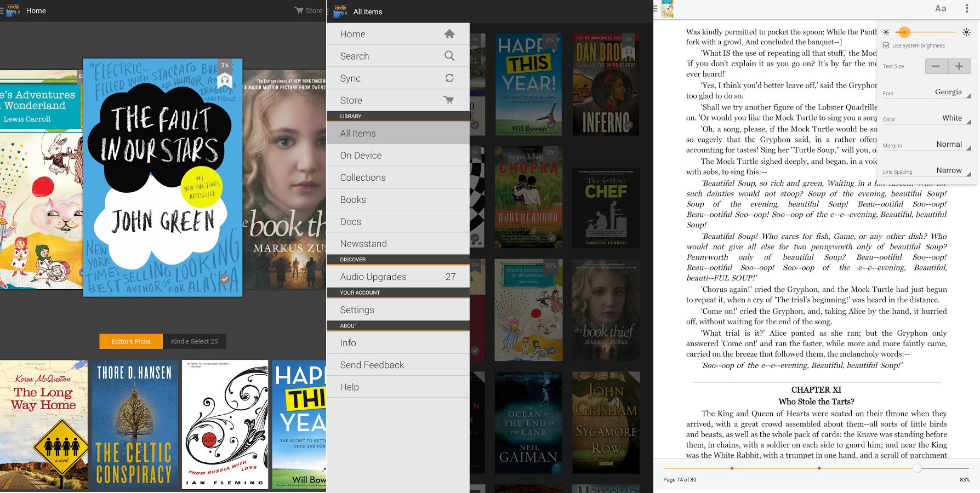Open Settings in the drawer

pos(398,309)
